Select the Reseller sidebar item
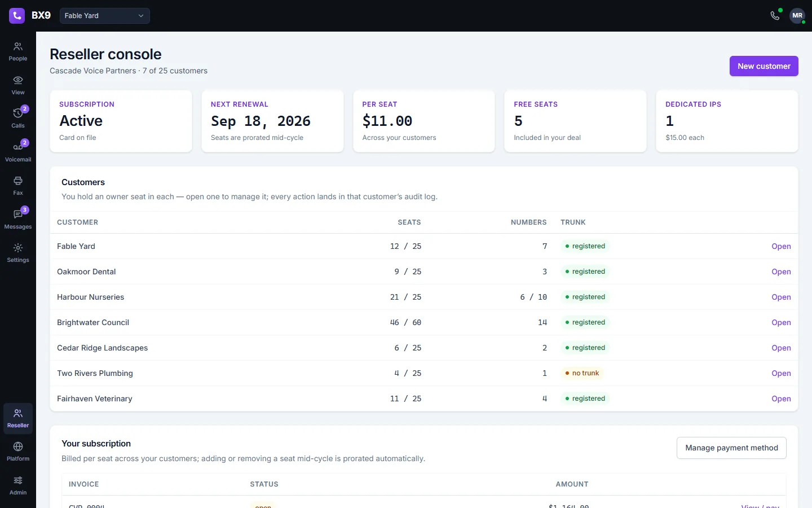 pyautogui.click(x=18, y=418)
